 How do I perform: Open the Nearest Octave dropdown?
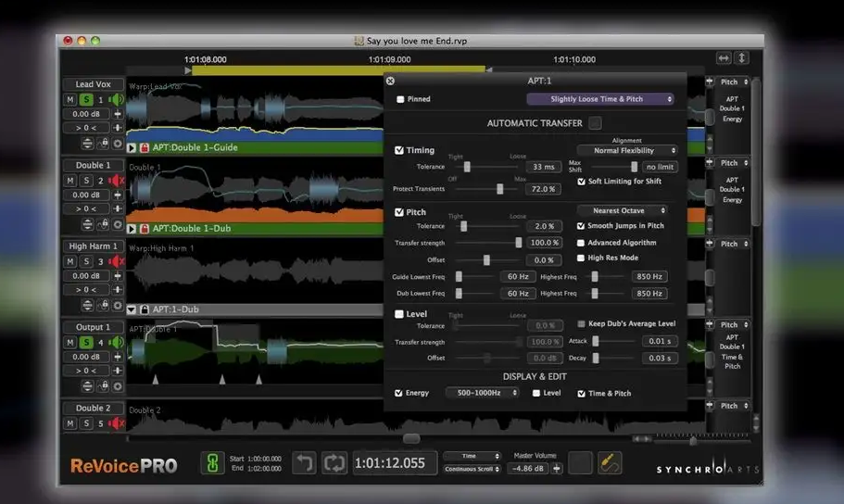623,210
